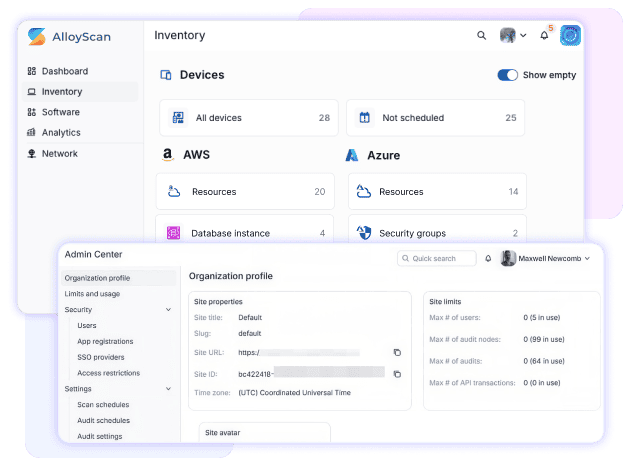Viewport: 623px width, 458px height.
Task: Click the '0 (99 in use)' audit nodes value
Action: click(544, 339)
